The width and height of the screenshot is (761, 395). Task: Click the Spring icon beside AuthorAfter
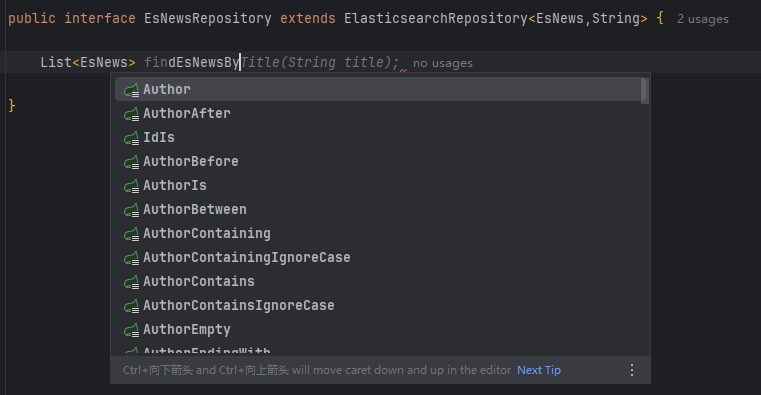click(x=131, y=115)
